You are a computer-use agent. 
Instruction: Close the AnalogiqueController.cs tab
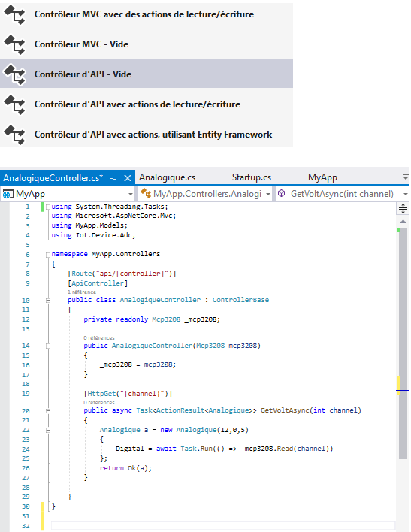tap(128, 178)
